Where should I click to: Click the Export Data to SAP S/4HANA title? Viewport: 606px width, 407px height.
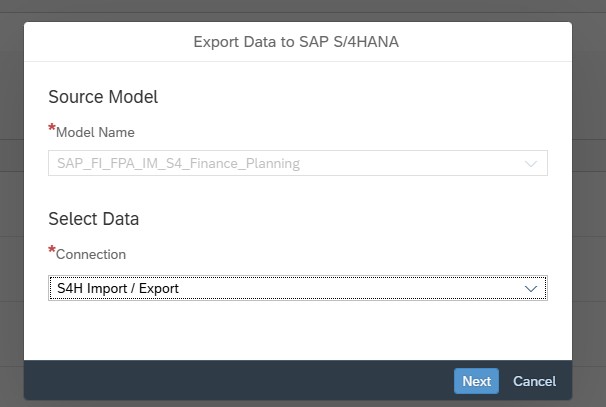point(298,42)
